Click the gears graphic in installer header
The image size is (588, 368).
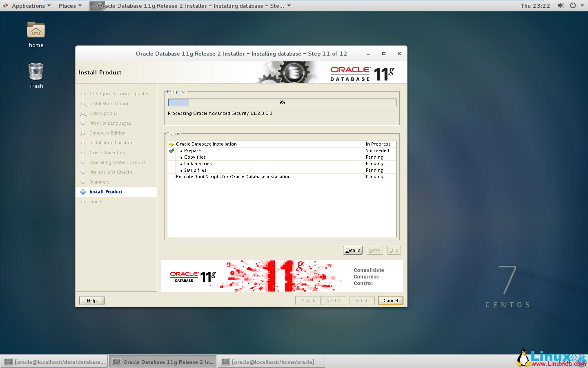coord(290,72)
